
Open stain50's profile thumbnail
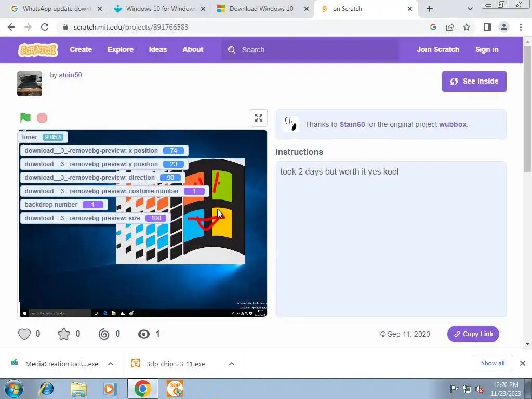pyautogui.click(x=30, y=84)
